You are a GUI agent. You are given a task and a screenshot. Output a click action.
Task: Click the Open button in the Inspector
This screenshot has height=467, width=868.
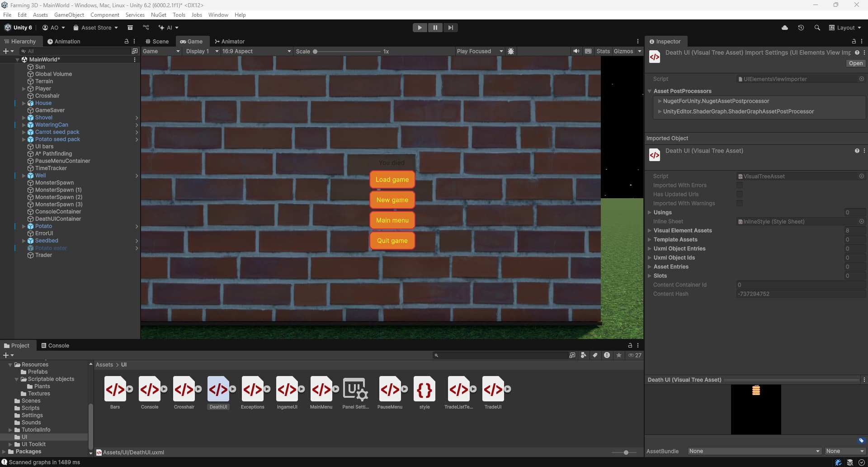(x=855, y=63)
